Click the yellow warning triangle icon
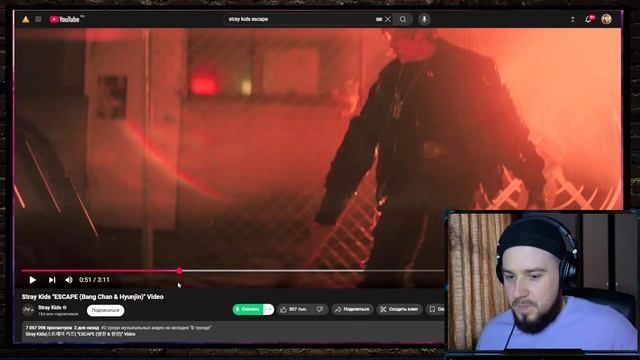Viewport: 640px width, 360px height. pyautogui.click(x=25, y=19)
